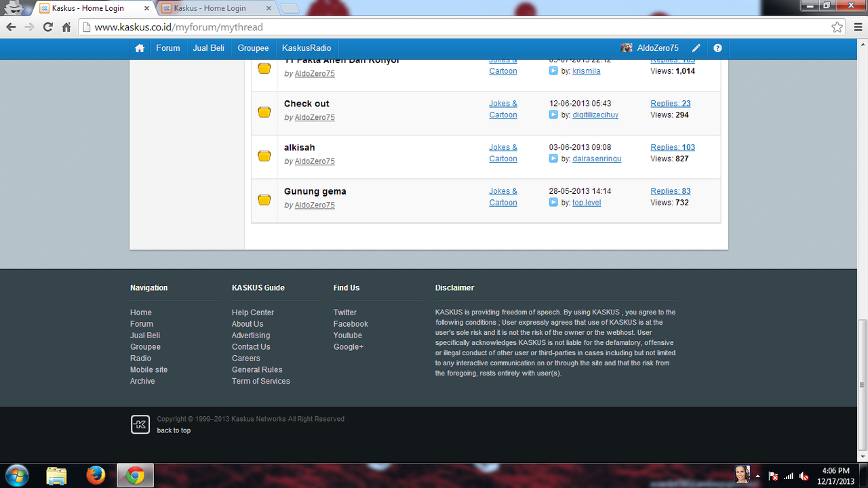Click the folder icon beside alkisah thread

264,156
